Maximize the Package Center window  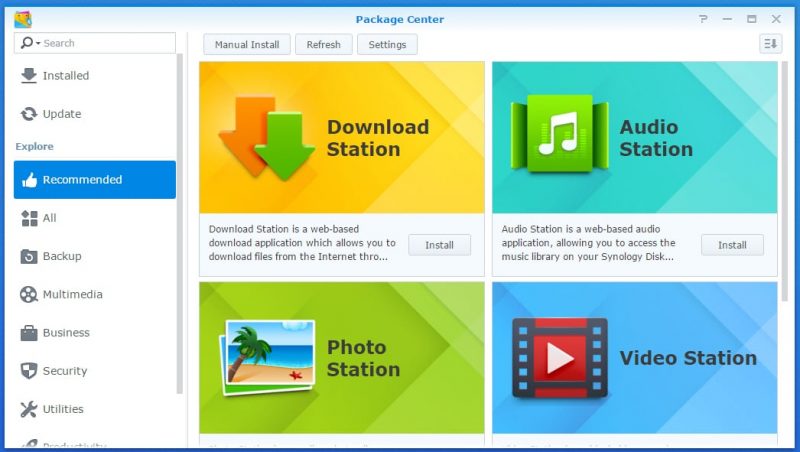(752, 19)
